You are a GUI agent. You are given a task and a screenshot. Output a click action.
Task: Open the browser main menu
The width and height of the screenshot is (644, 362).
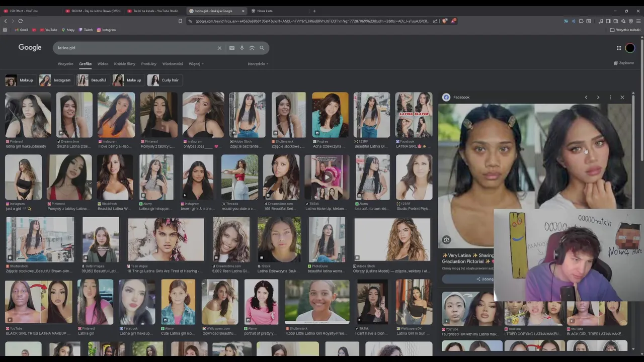pyautogui.click(x=638, y=21)
